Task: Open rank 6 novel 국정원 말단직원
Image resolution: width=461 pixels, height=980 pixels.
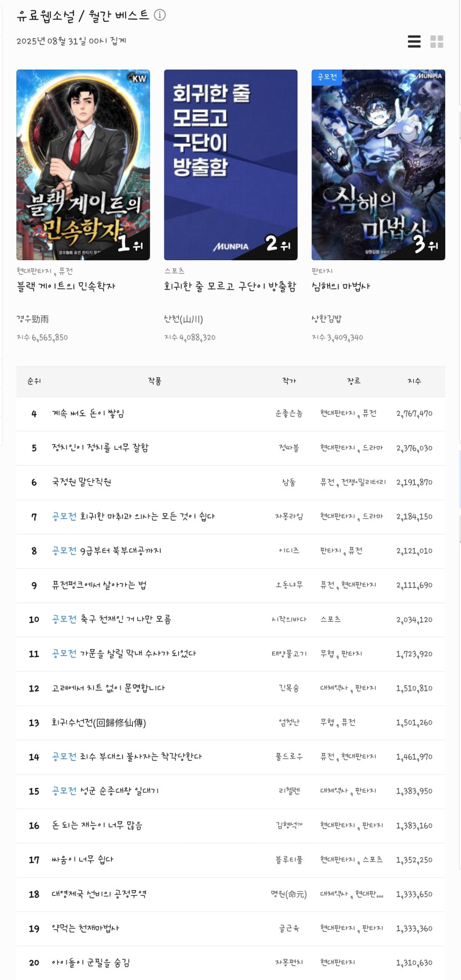Action: coord(82,482)
